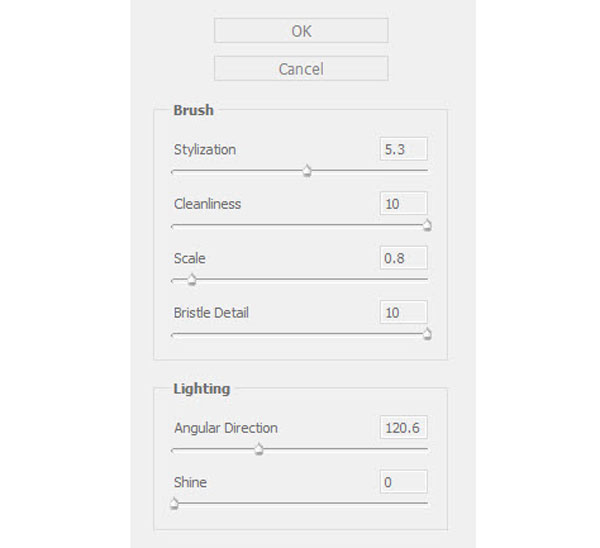Focus the Angular Direction field showing 120.6

pos(403,427)
